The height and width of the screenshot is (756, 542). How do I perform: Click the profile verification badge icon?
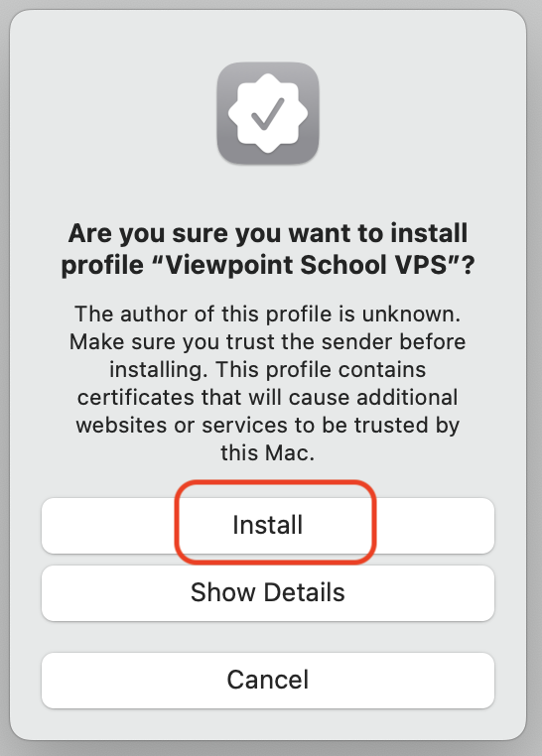pyautogui.click(x=268, y=113)
